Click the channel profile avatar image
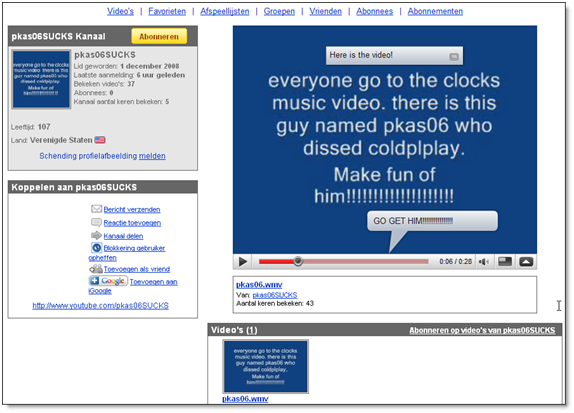The height and width of the screenshot is (413, 574). (x=41, y=79)
